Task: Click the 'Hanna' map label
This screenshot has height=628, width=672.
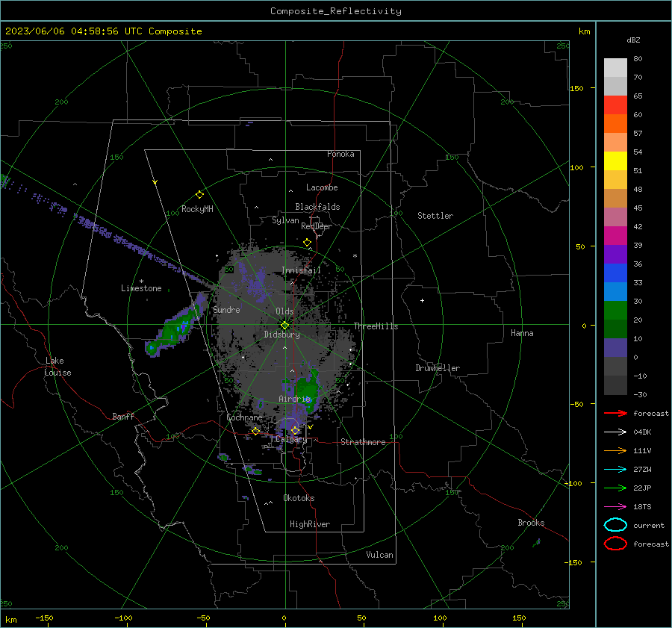Action: point(522,333)
